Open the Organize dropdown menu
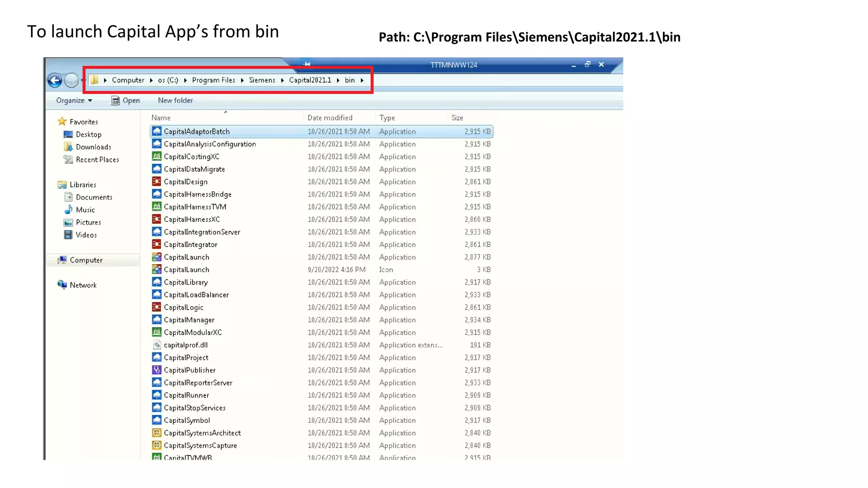Image resolution: width=868 pixels, height=488 pixels. tap(74, 100)
